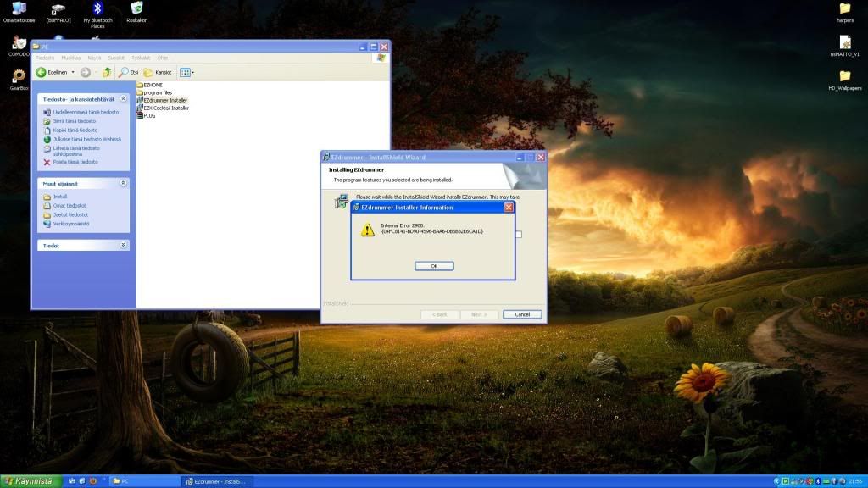Switch to the PC window on taskbar
868x488 pixels.
pyautogui.click(x=144, y=481)
